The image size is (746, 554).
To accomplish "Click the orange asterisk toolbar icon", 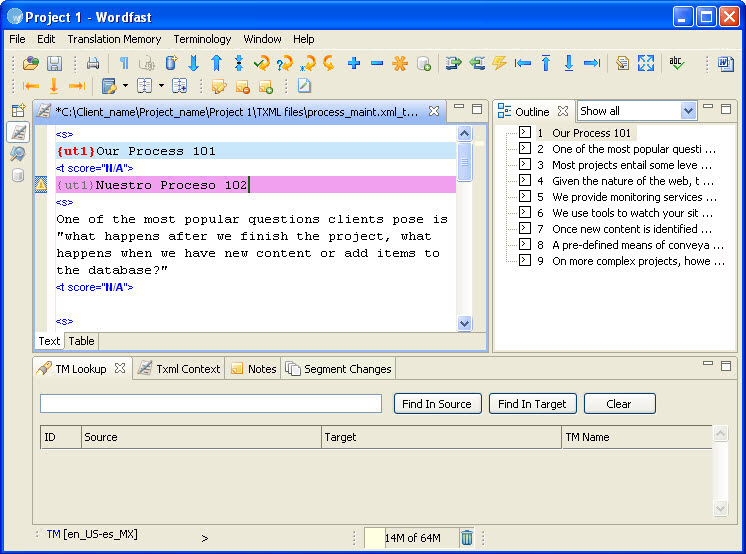I will click(400, 63).
